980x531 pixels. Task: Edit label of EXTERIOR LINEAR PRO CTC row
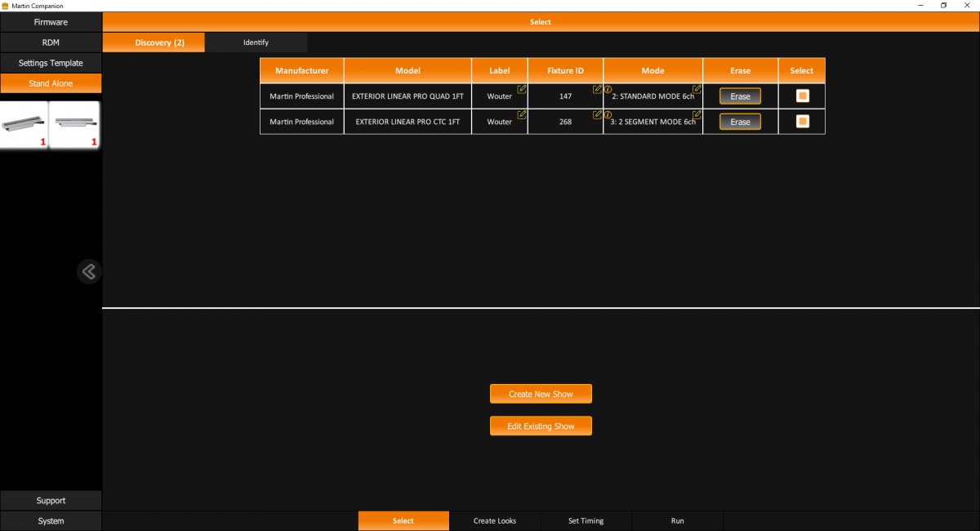coord(522,114)
